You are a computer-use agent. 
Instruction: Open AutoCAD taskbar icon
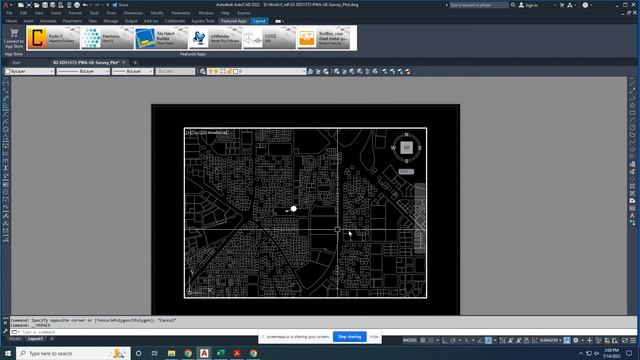204,353
